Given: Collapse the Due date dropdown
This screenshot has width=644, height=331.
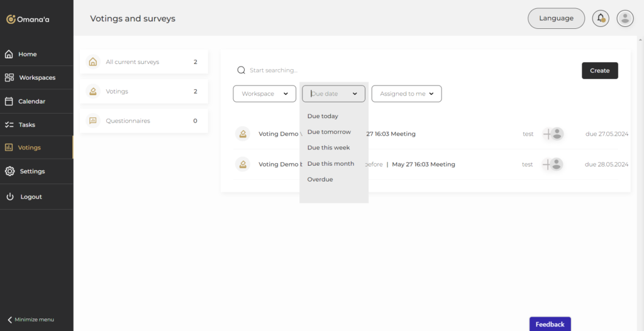Looking at the screenshot, I should (355, 94).
